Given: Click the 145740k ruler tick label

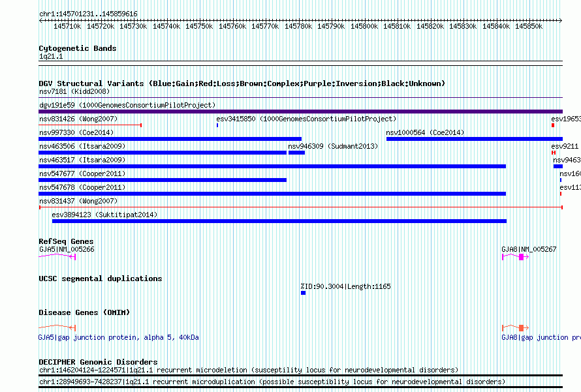Looking at the screenshot, I should [166, 26].
